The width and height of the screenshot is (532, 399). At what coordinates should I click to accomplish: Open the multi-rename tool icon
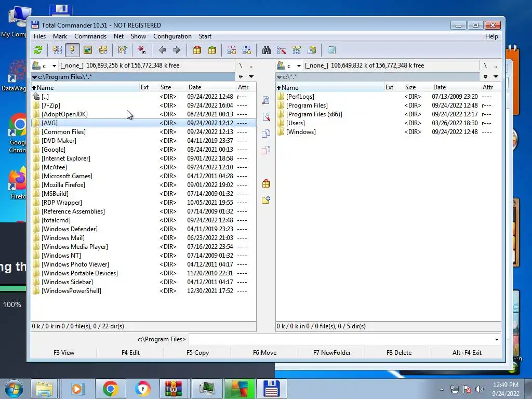pyautogui.click(x=282, y=50)
